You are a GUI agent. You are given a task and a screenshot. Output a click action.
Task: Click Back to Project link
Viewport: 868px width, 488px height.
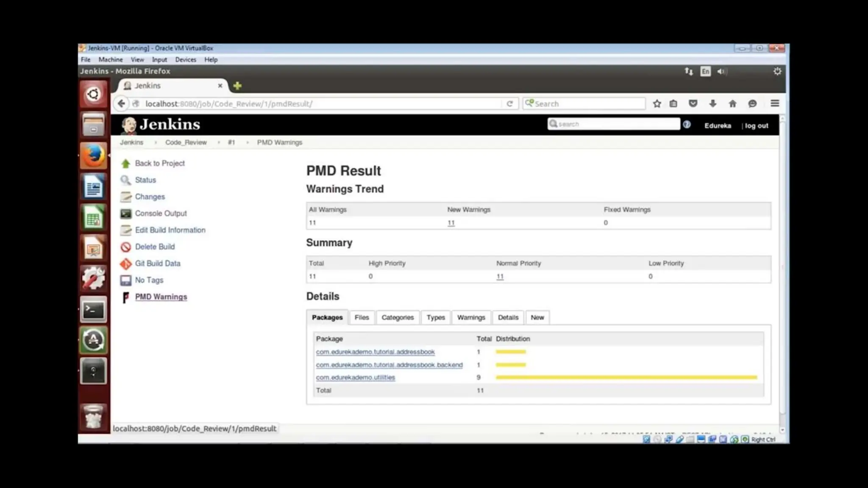pos(160,164)
